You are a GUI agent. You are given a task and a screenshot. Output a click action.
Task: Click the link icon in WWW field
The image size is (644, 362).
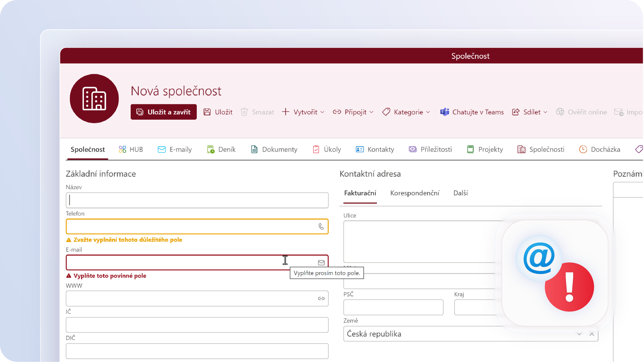(321, 298)
